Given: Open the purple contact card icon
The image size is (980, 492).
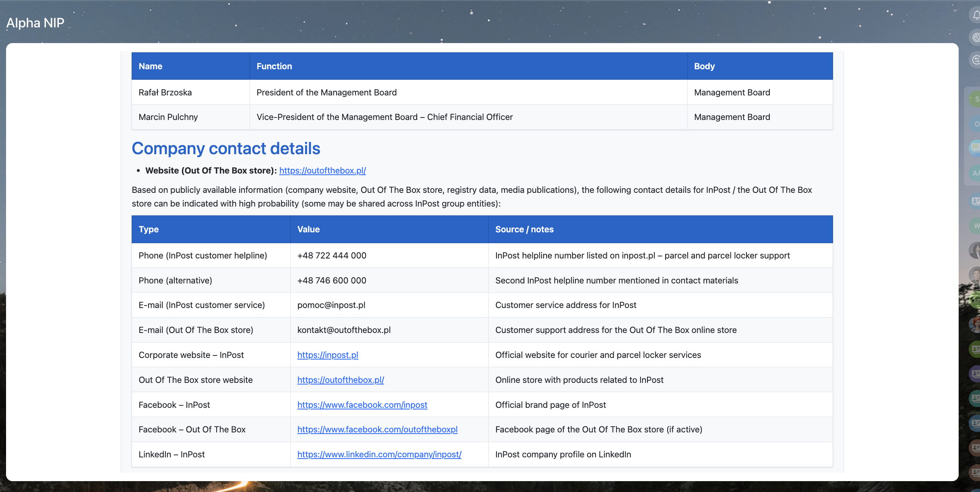Looking at the screenshot, I should pos(976,374).
